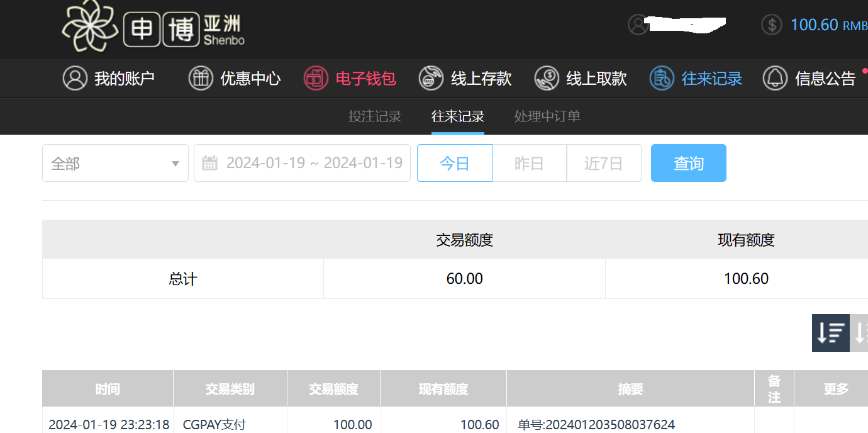Select the 近7日 filter
Screen dimensions: 868x433
(x=604, y=163)
